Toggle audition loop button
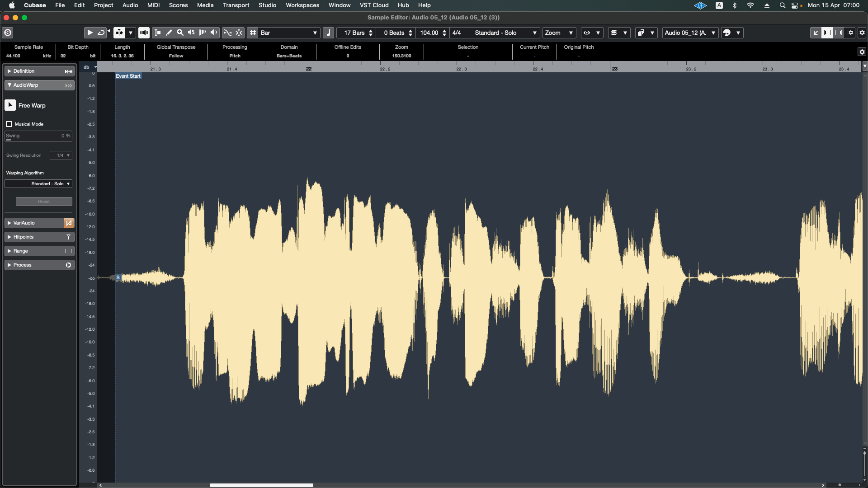The height and width of the screenshot is (488, 868). [x=101, y=33]
